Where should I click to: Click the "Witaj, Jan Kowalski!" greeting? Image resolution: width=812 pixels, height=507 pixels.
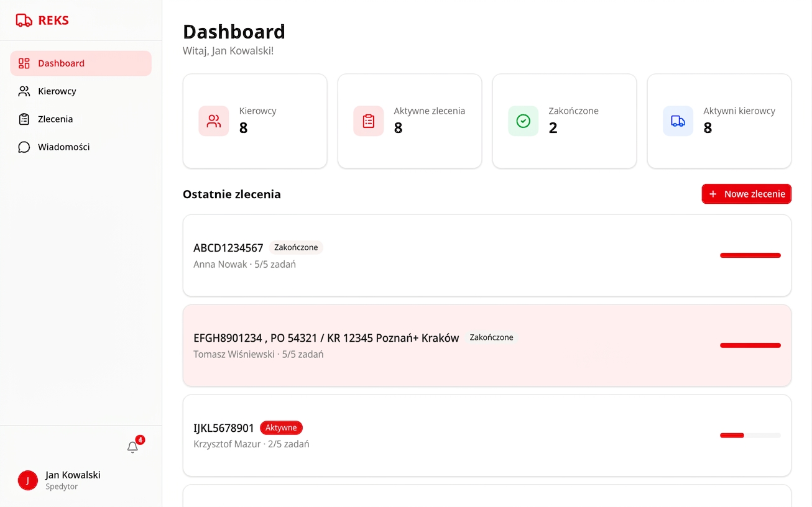point(228,51)
